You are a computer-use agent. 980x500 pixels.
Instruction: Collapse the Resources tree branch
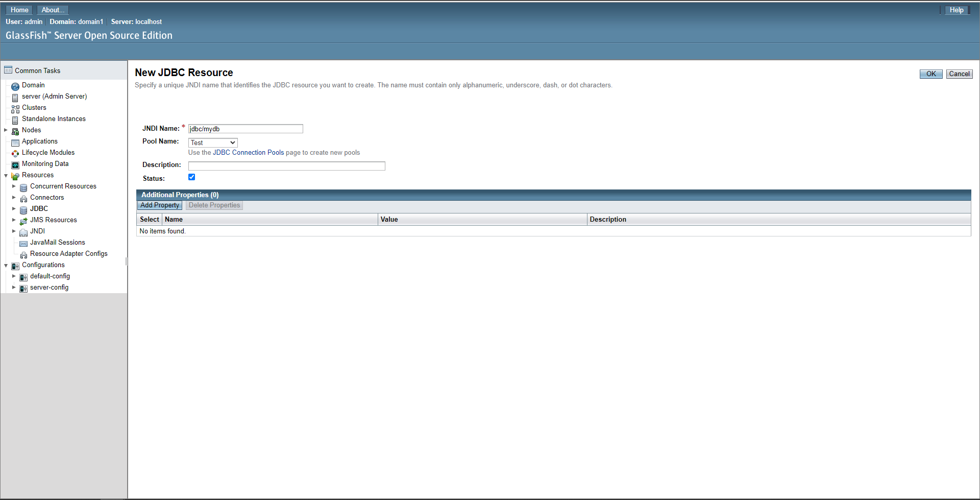click(6, 175)
